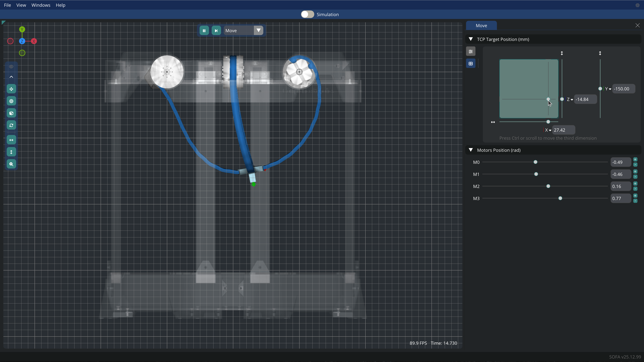Click the horizontal double-arrow icon in left toolbar
The width and height of the screenshot is (644, 362).
[11, 140]
